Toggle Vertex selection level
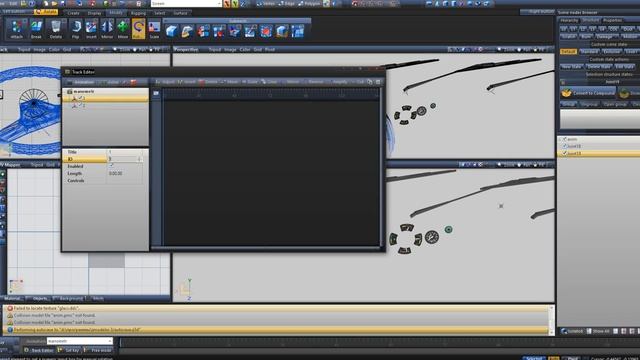The width and height of the screenshot is (640, 360). [x=266, y=4]
